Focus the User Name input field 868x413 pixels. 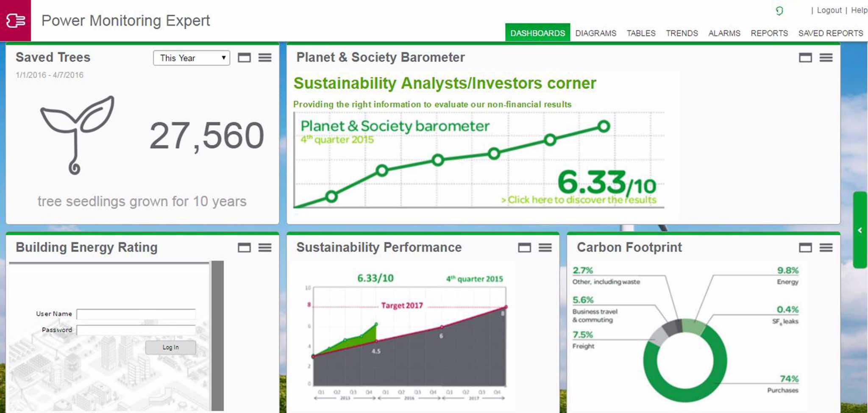point(136,314)
